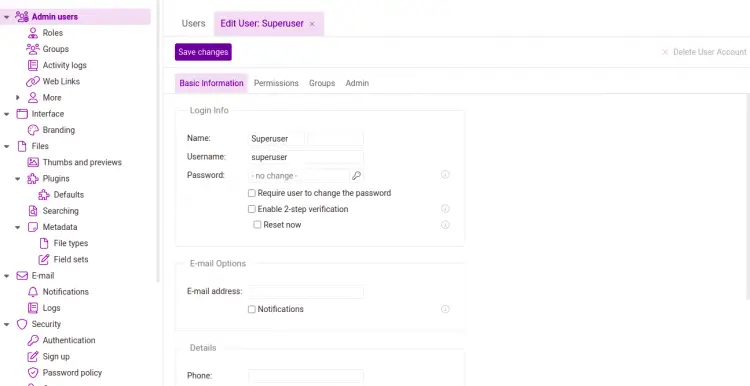The height and width of the screenshot is (386, 750).
Task: Open the Notifications bell icon
Action: click(33, 292)
